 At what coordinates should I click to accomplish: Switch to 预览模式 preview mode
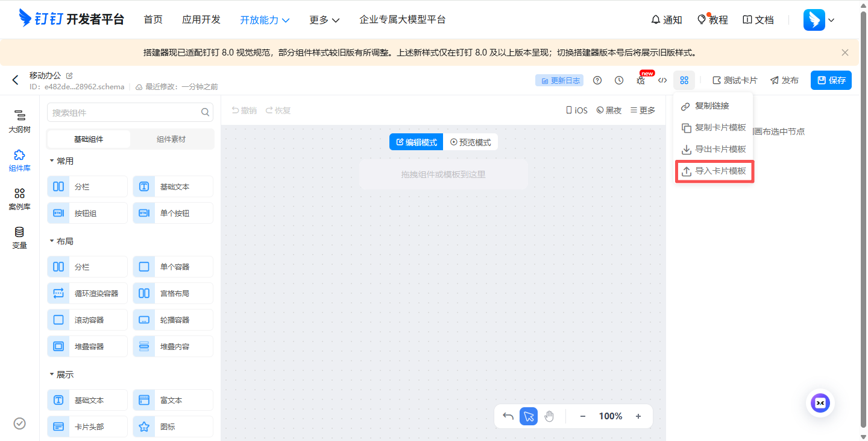[x=470, y=142]
